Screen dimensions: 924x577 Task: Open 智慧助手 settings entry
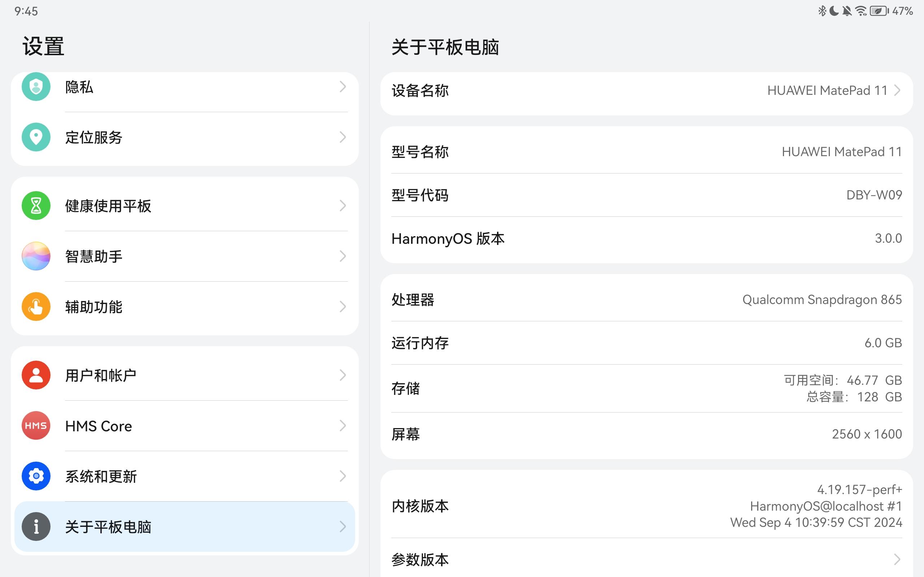(x=93, y=256)
